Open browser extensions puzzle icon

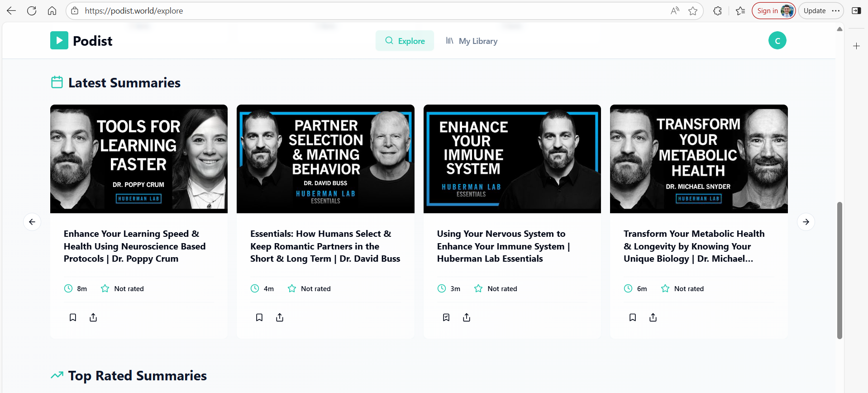tap(717, 11)
